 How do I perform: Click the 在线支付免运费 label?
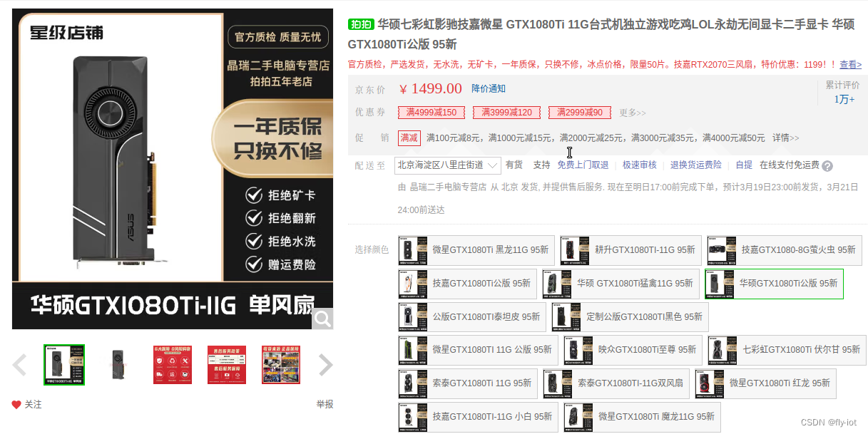(790, 165)
